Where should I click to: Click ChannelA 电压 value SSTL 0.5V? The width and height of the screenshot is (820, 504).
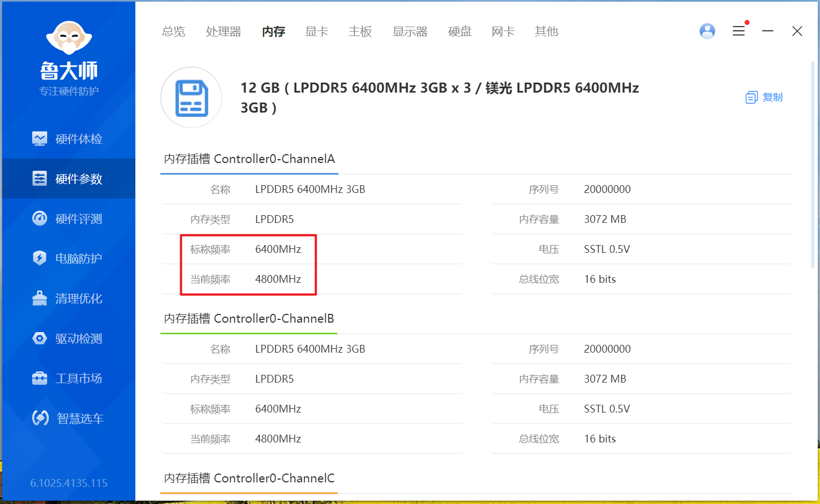tap(607, 249)
